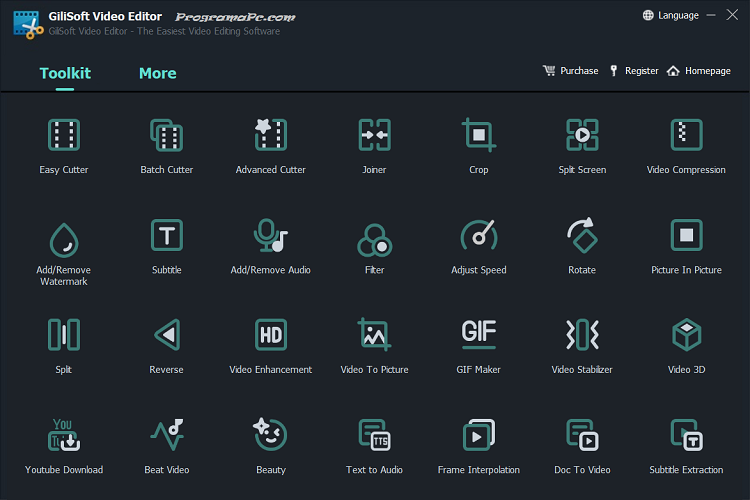
Task: Launch Video Compression tool
Action: click(x=686, y=135)
